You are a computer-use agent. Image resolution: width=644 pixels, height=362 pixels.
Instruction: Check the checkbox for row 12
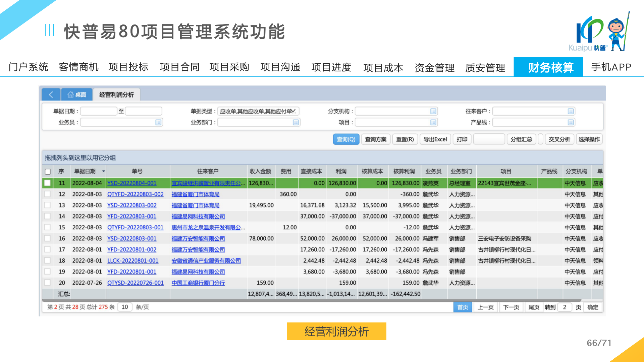point(48,194)
